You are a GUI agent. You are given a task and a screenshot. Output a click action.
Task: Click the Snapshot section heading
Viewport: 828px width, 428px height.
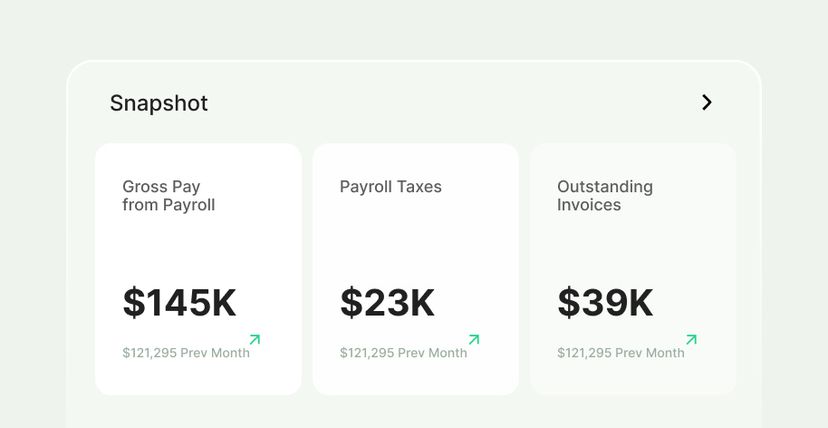pos(159,103)
